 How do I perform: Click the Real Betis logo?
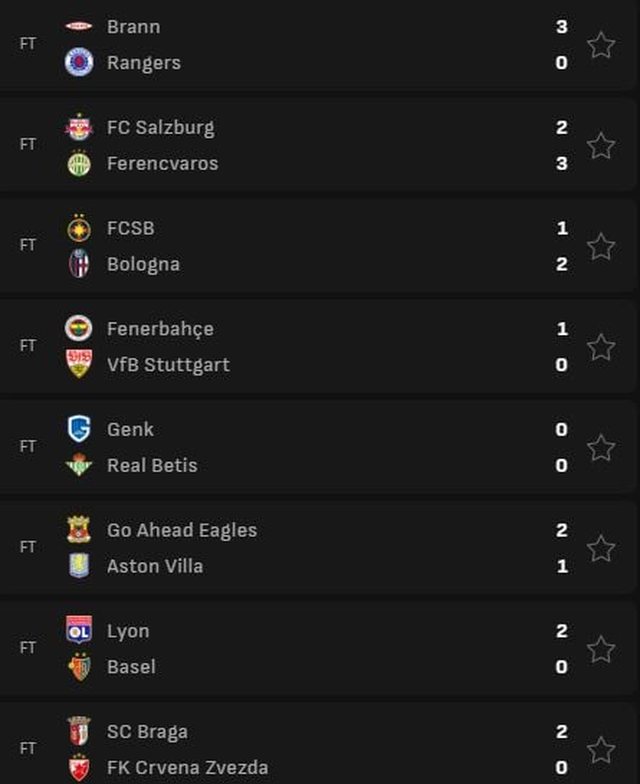pyautogui.click(x=79, y=465)
